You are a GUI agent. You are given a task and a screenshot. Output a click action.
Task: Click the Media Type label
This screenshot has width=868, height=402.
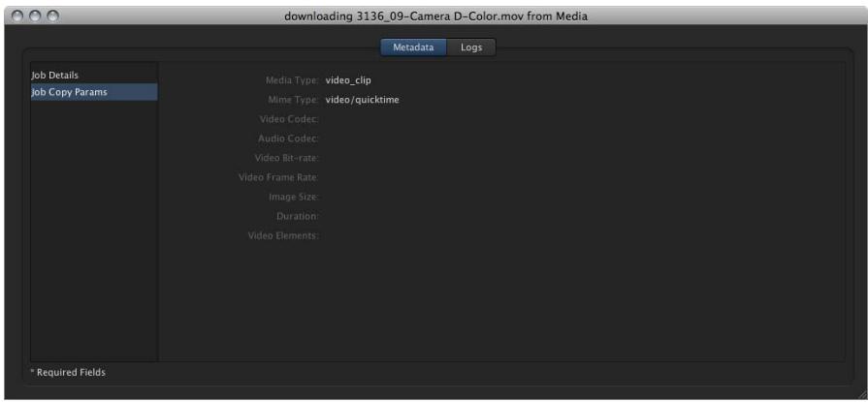tap(292, 80)
